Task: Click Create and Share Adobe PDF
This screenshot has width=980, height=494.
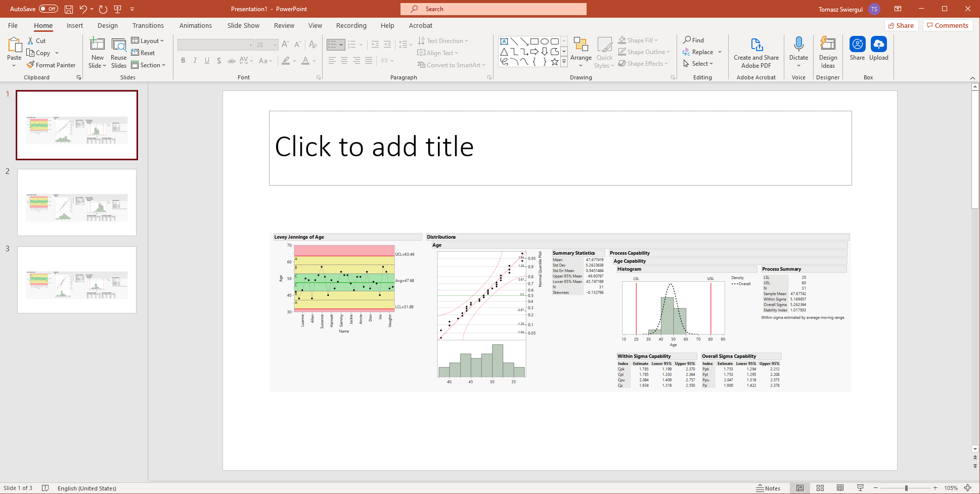Action: (x=755, y=52)
